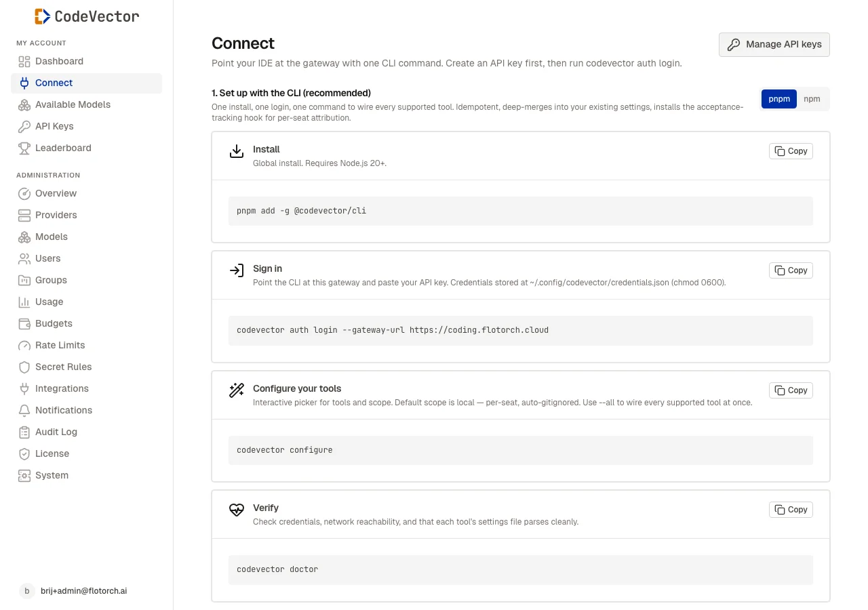Click the pnpm add -g @codevector/cli code block
The image size is (868, 610).
521,211
